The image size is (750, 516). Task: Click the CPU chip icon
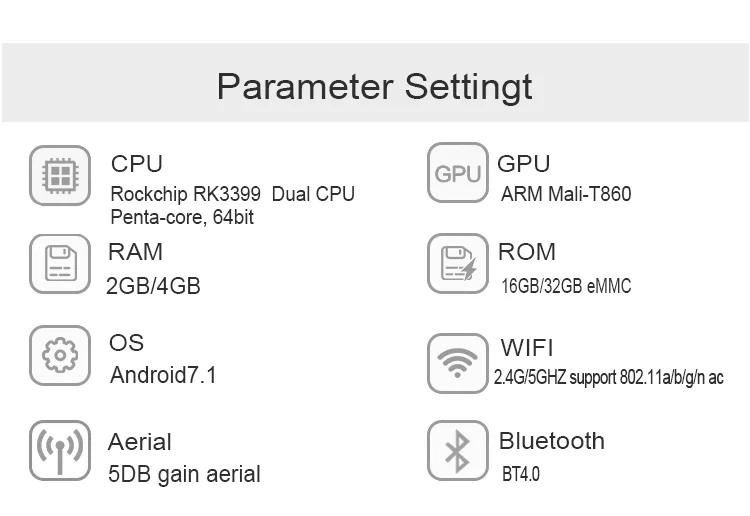(x=60, y=175)
